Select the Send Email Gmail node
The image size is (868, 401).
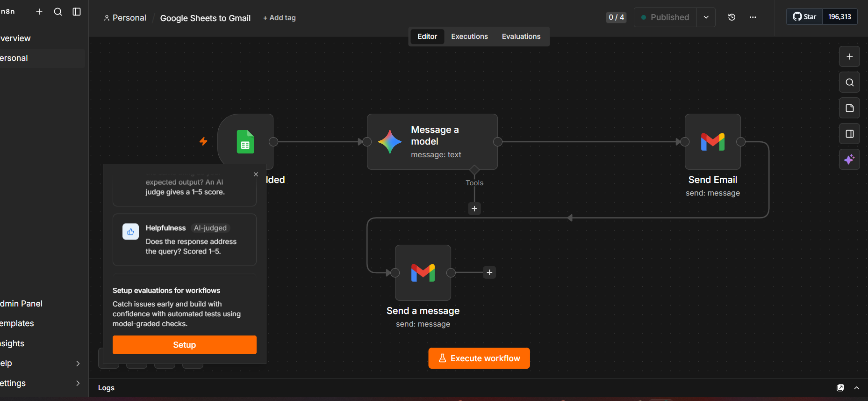coord(713,141)
